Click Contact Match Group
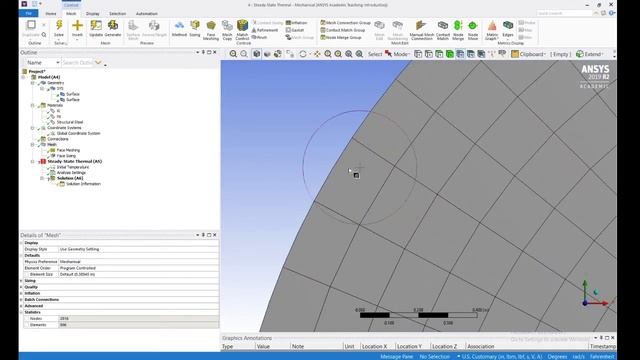The height and width of the screenshot is (360, 640). (342, 30)
